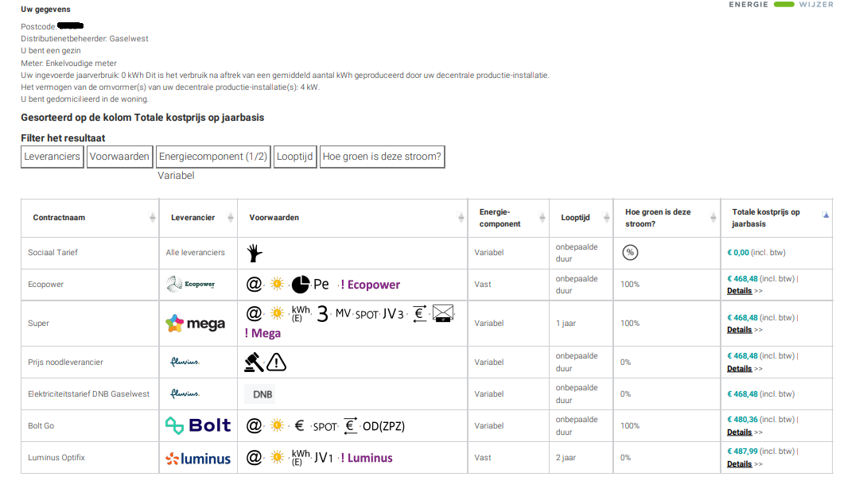Click the Luminus logo in the Leverancier column
Viewport: 859px width, 504px height.
pos(198,458)
